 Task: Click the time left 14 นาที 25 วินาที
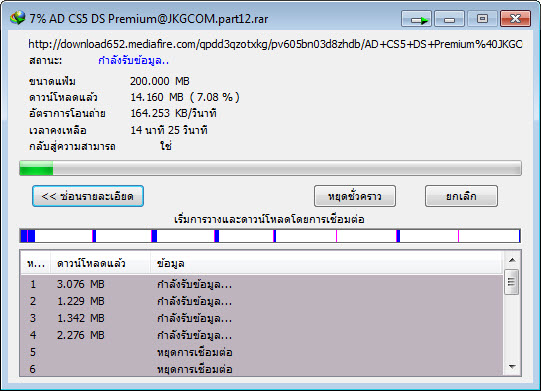pos(169,130)
